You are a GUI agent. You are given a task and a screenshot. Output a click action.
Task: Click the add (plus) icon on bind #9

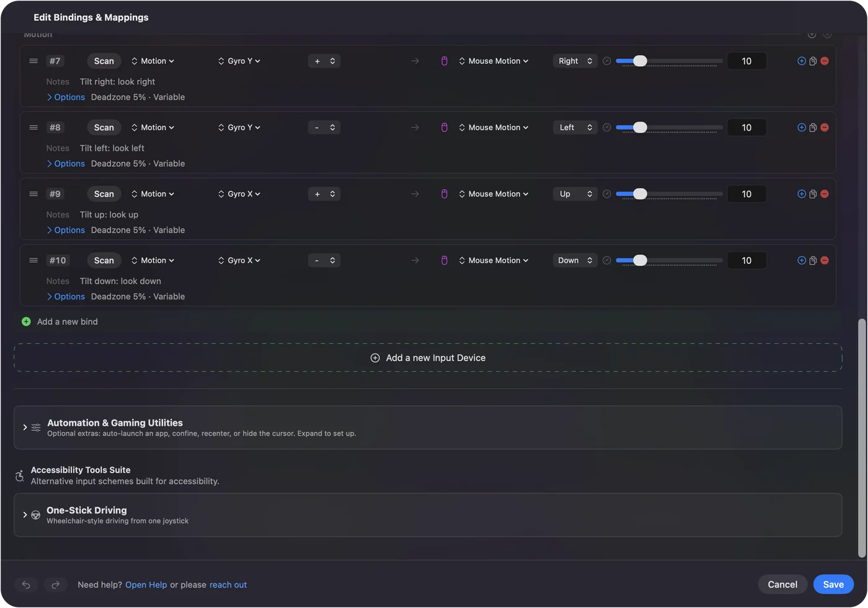(x=802, y=194)
